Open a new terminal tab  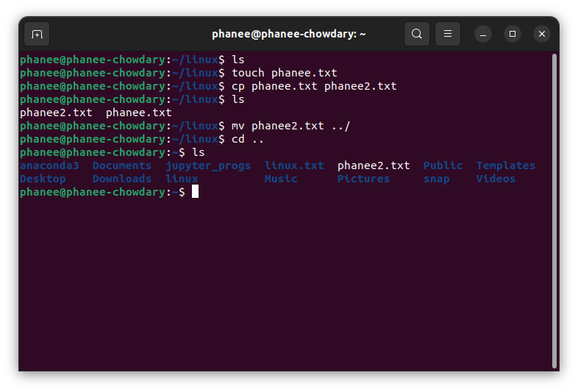pos(37,35)
